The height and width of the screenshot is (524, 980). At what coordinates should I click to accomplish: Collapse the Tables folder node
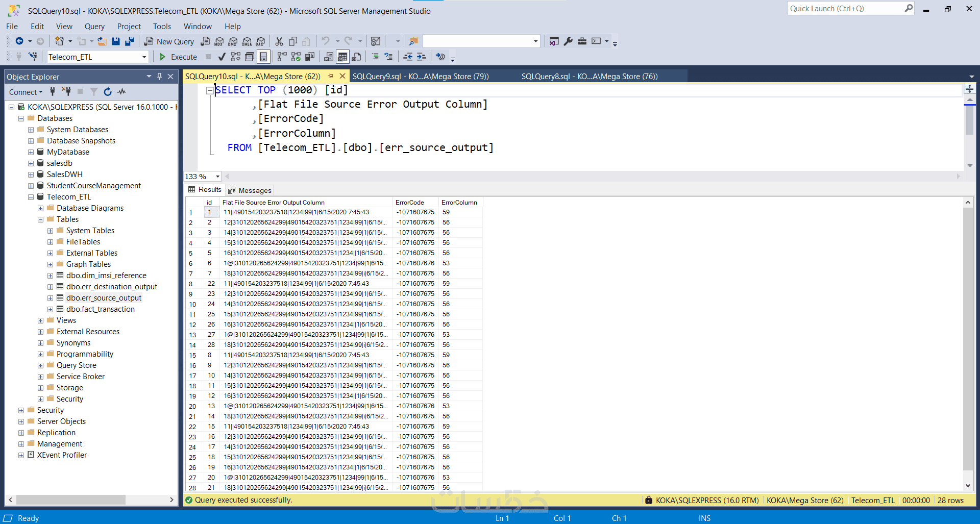coord(40,219)
